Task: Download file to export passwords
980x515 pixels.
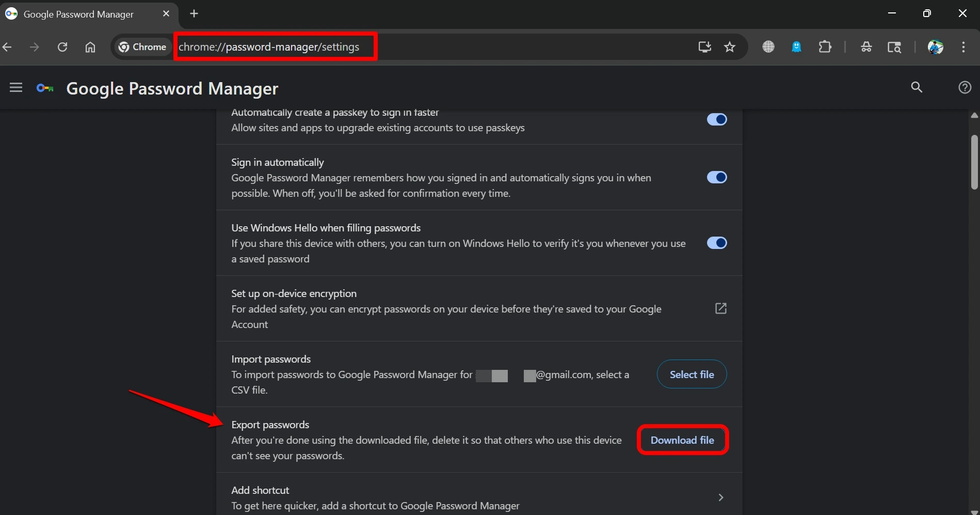Action: (682, 440)
